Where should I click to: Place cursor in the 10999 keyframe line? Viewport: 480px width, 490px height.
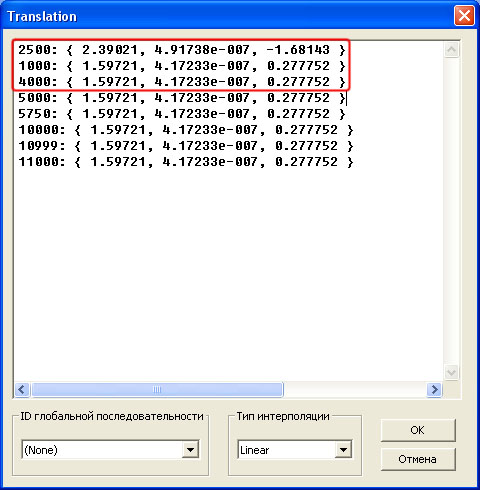186,146
